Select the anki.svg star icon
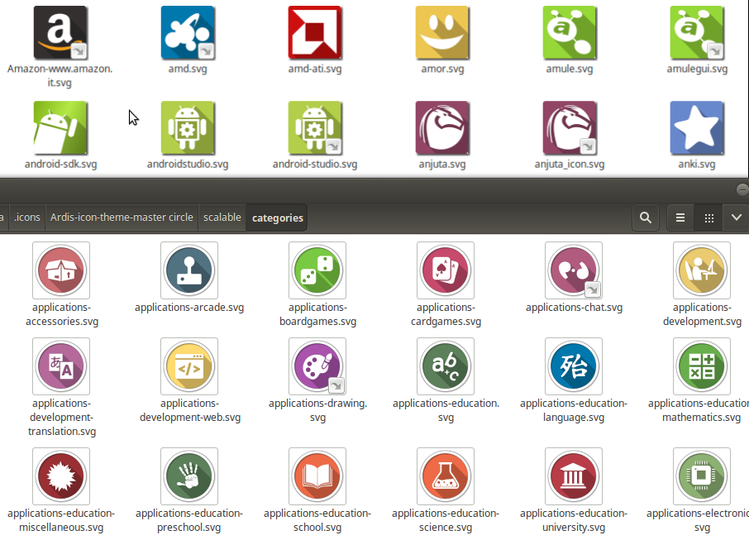The width and height of the screenshot is (749, 540). pyautogui.click(x=697, y=128)
